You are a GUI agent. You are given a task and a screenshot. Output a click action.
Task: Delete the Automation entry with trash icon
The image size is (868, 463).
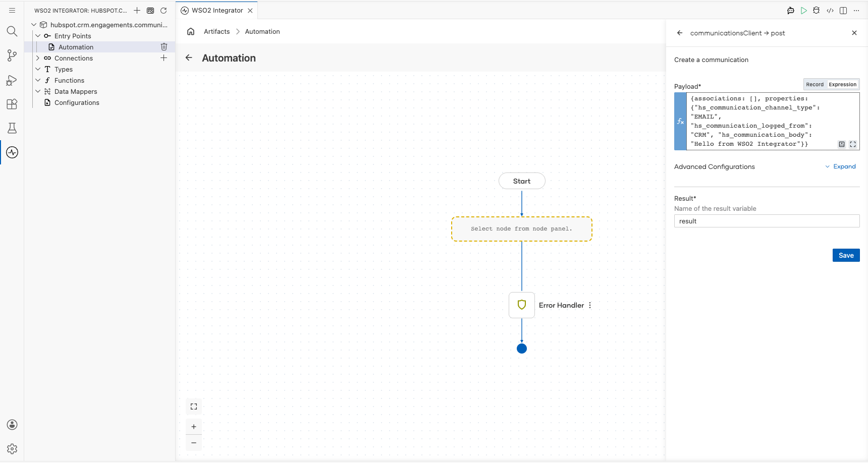point(164,47)
